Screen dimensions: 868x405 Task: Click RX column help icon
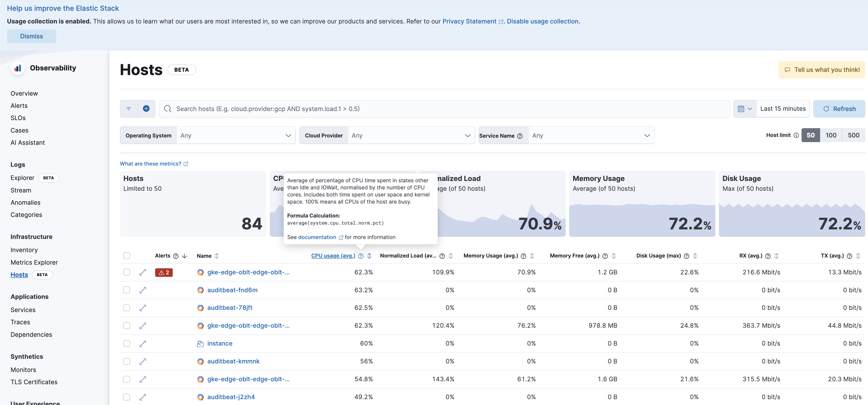pyautogui.click(x=768, y=256)
